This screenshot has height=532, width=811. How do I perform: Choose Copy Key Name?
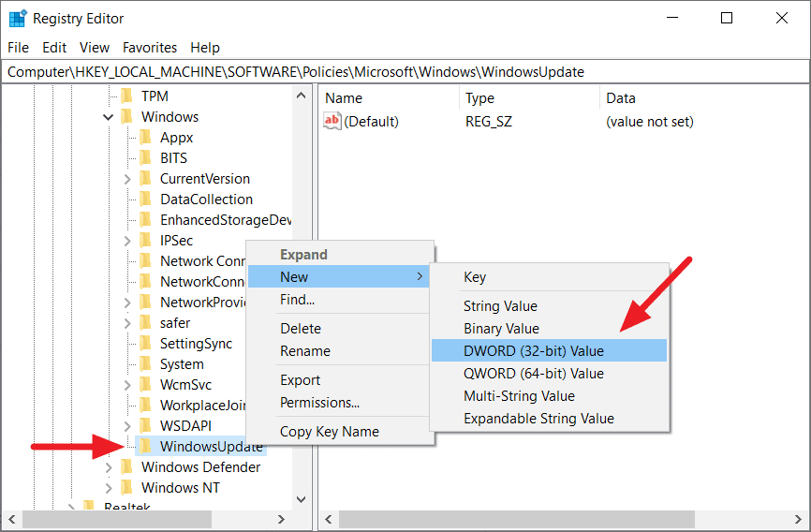pos(339,432)
